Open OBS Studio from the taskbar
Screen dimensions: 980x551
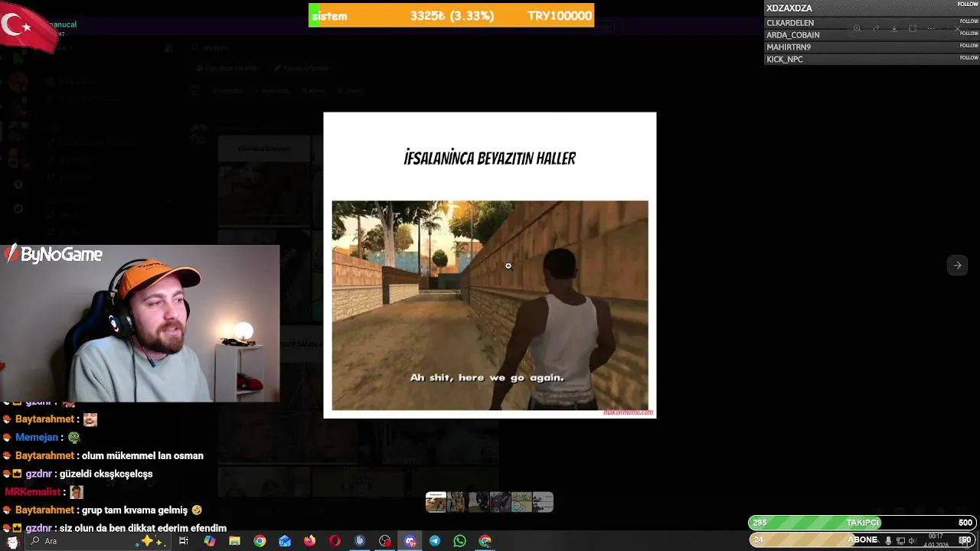(384, 541)
